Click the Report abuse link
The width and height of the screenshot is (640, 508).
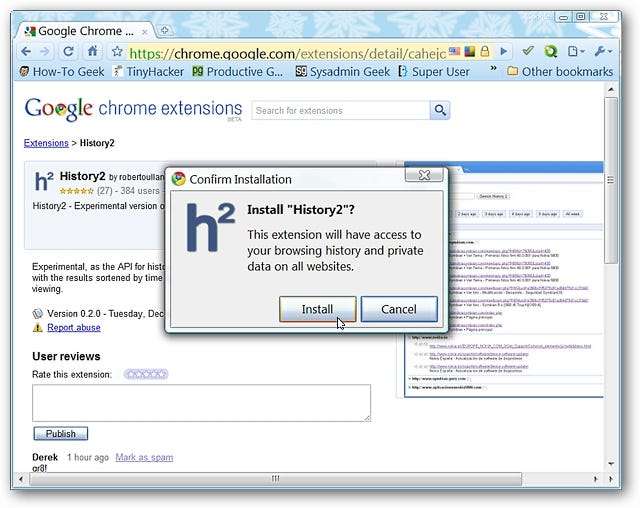click(73, 327)
